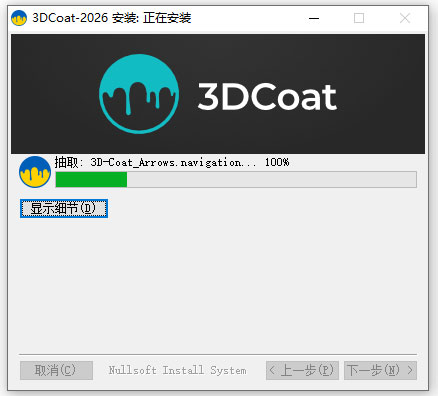Minimize the installer window

[x=314, y=18]
